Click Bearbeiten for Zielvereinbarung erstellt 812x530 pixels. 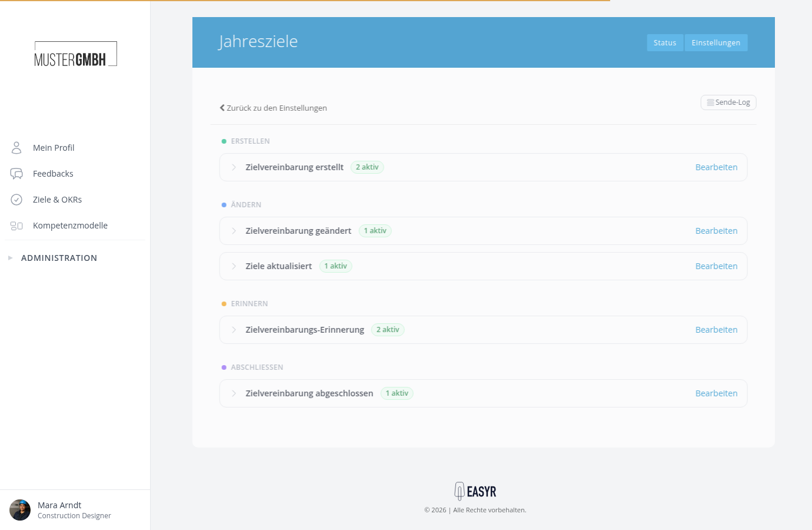pyautogui.click(x=716, y=167)
